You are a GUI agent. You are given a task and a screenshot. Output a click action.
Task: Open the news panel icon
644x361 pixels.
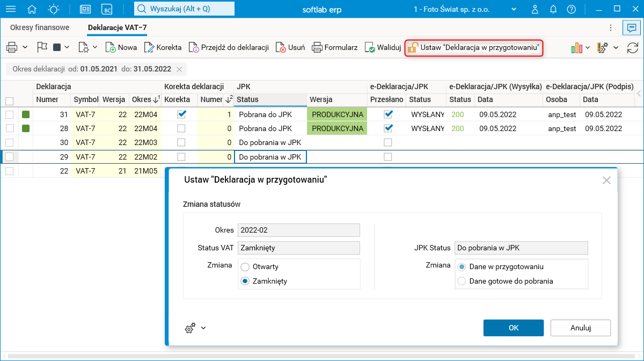[x=85, y=9]
